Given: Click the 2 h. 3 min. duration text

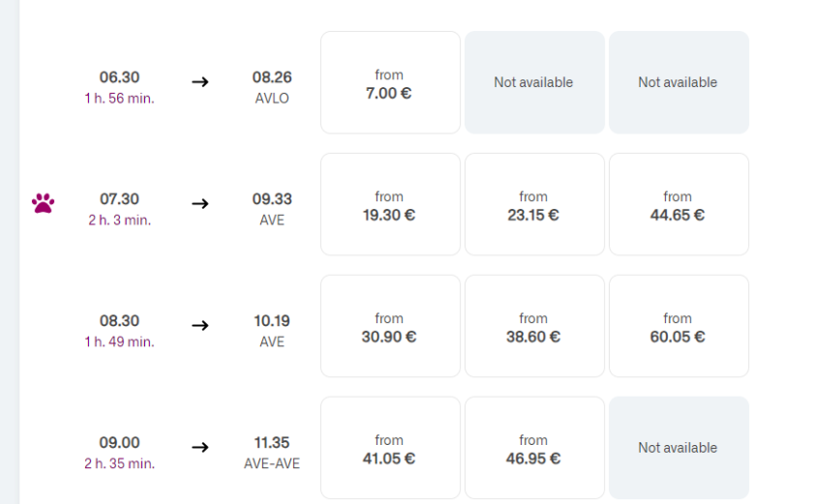Looking at the screenshot, I should click(119, 221).
